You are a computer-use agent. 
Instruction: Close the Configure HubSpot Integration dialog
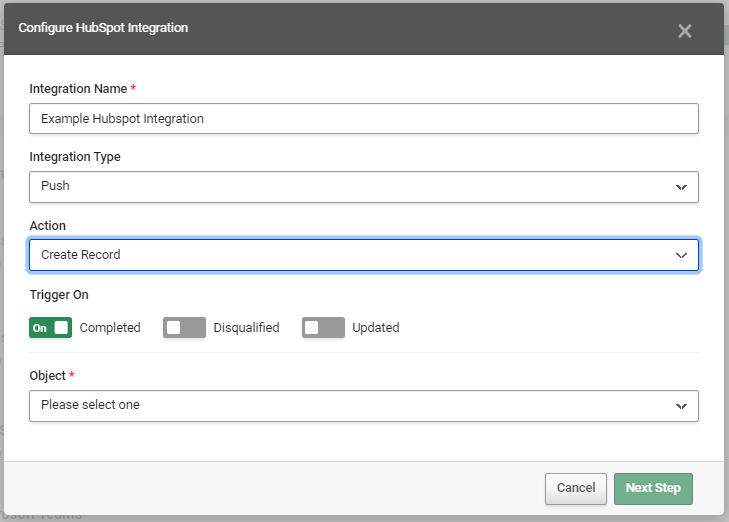pyautogui.click(x=684, y=31)
